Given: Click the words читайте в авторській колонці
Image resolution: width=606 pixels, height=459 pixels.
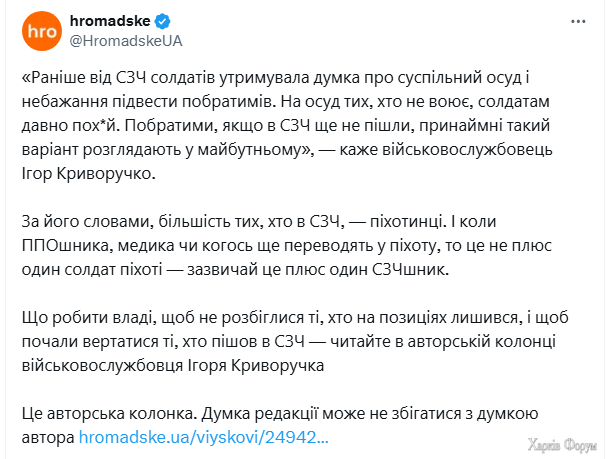Looking at the screenshot, I should point(443,342).
